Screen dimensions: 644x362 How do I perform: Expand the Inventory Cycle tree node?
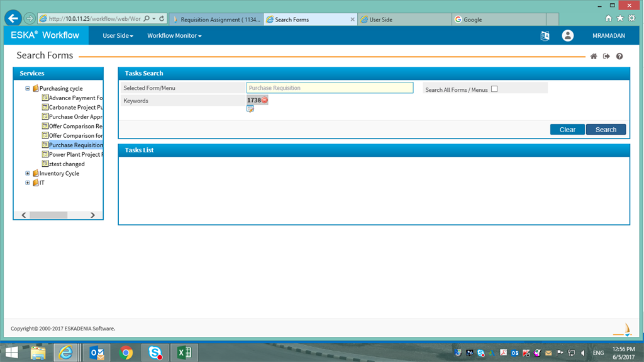pos(28,173)
